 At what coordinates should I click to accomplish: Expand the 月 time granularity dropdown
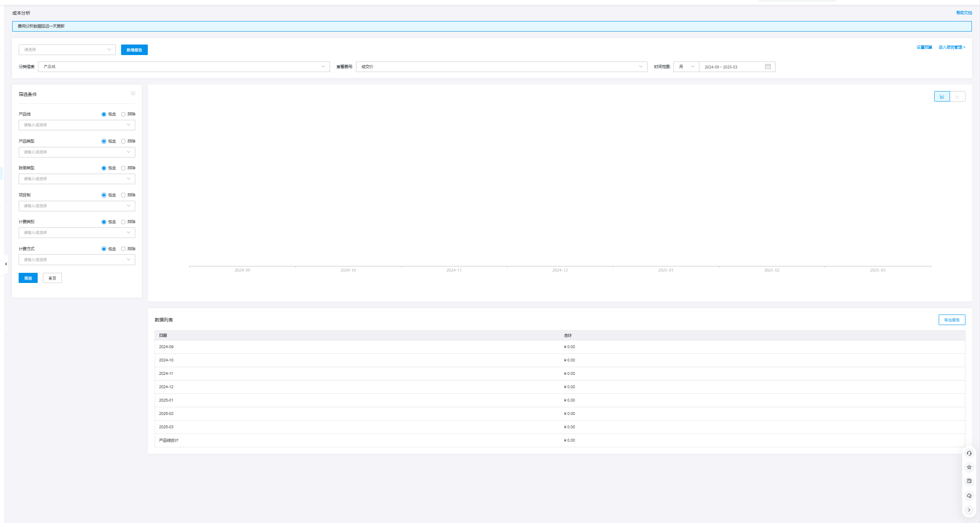(686, 67)
